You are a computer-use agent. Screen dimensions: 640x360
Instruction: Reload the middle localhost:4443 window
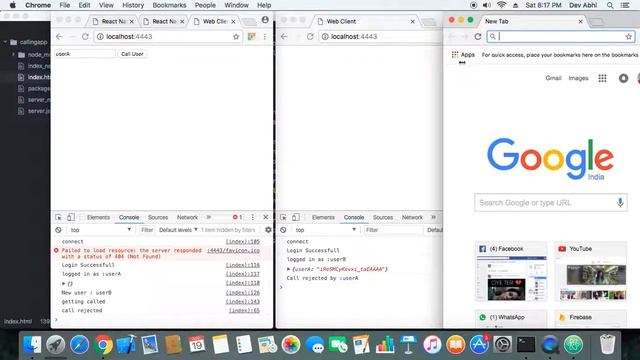[x=310, y=36]
